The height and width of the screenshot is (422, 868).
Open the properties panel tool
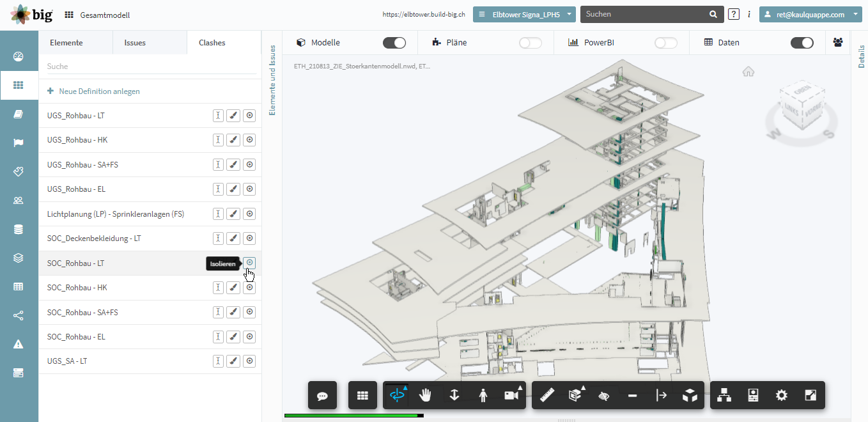pos(753,396)
